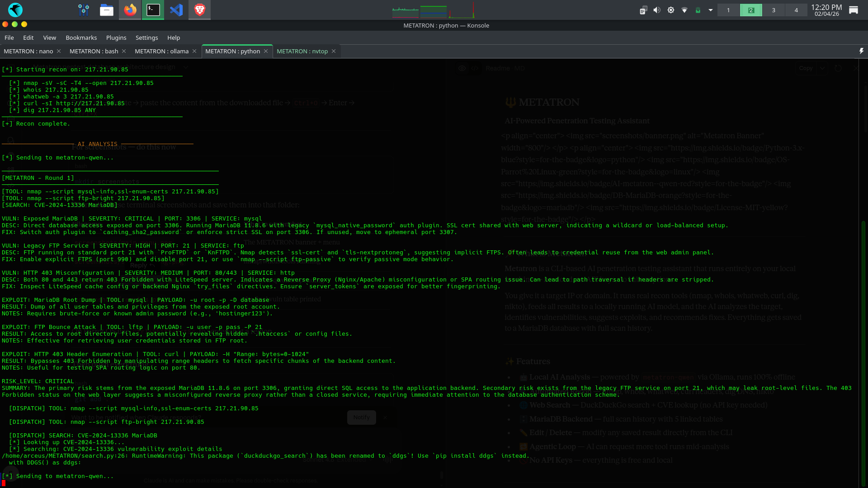This screenshot has width=868, height=488.
Task: Switch to virtual desktop 1
Action: (x=728, y=10)
